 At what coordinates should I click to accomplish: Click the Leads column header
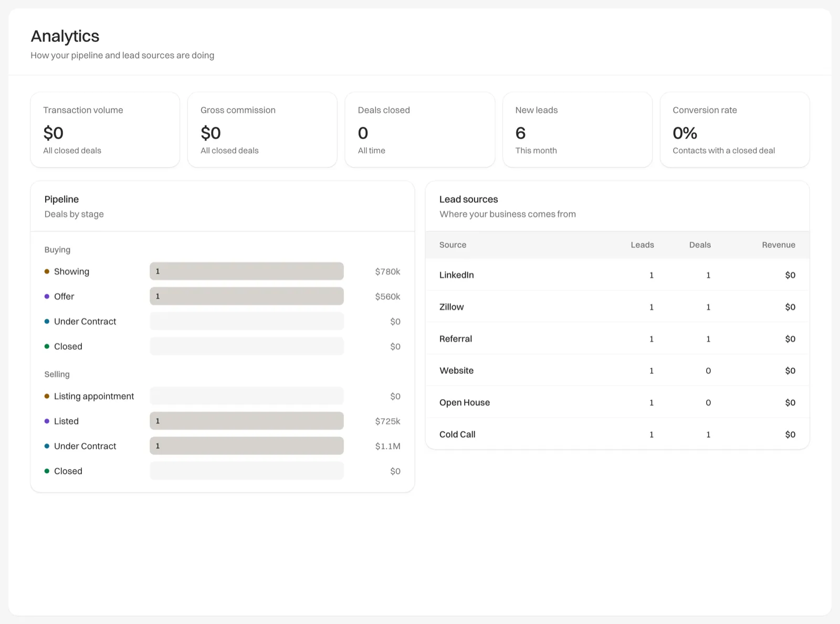click(642, 245)
